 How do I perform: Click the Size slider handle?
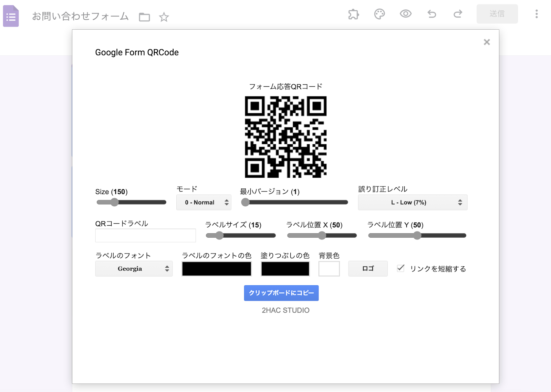[x=114, y=202]
